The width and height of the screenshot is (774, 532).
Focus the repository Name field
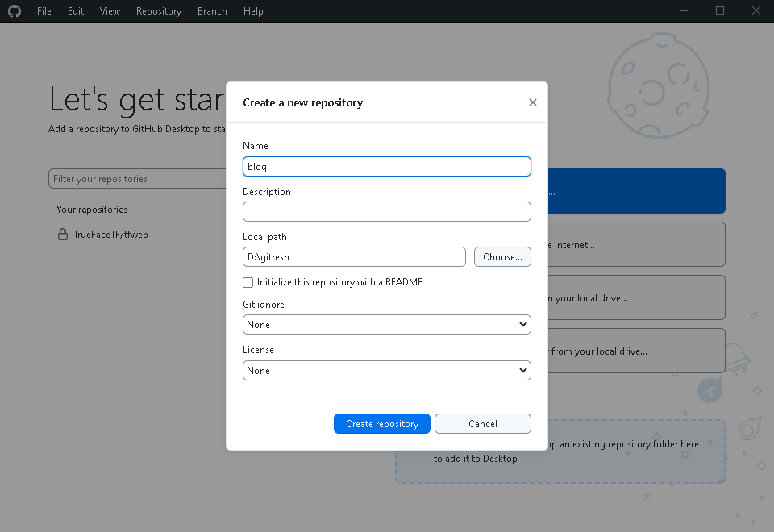pos(386,166)
